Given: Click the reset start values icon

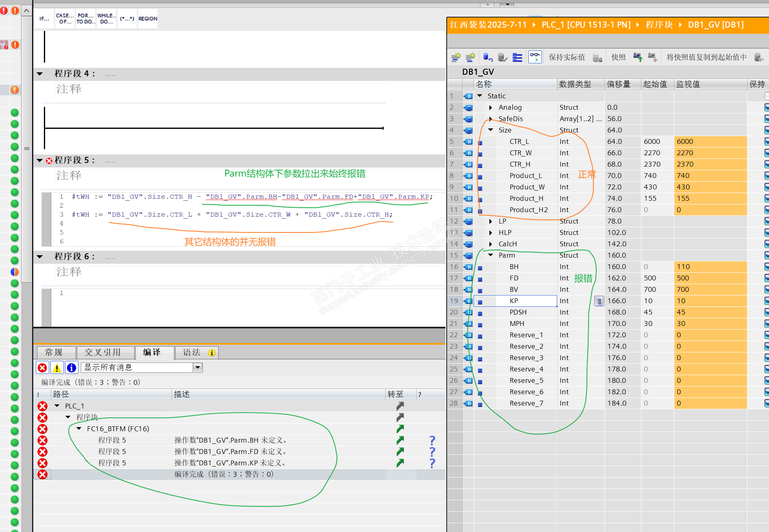Looking at the screenshot, I should [x=488, y=57].
